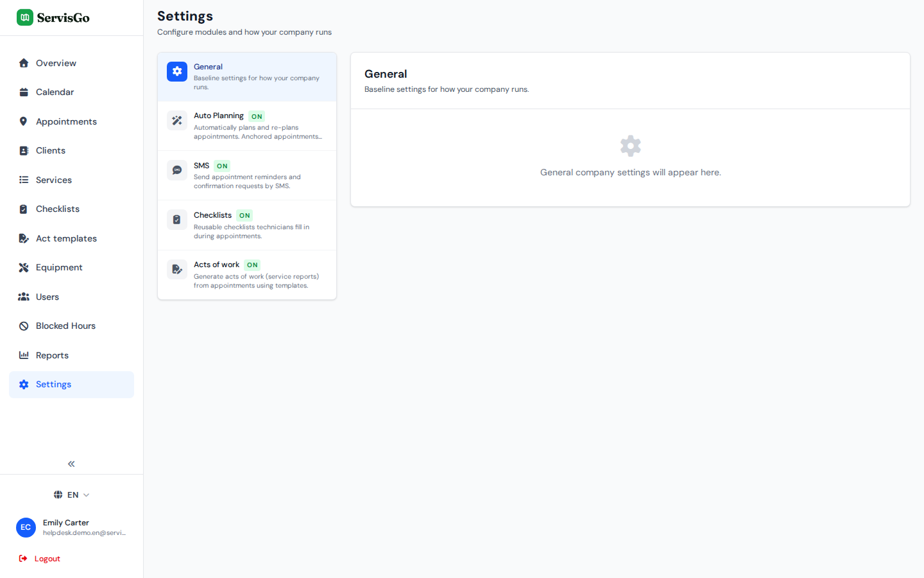Collapse the sidebar with double chevron
Viewport: 924px width, 578px height.
click(x=71, y=464)
